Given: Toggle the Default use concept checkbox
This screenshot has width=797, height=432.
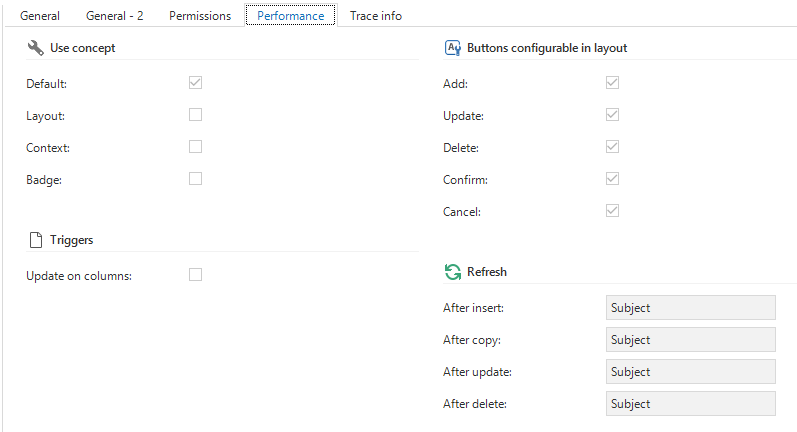Looking at the screenshot, I should pos(196,83).
